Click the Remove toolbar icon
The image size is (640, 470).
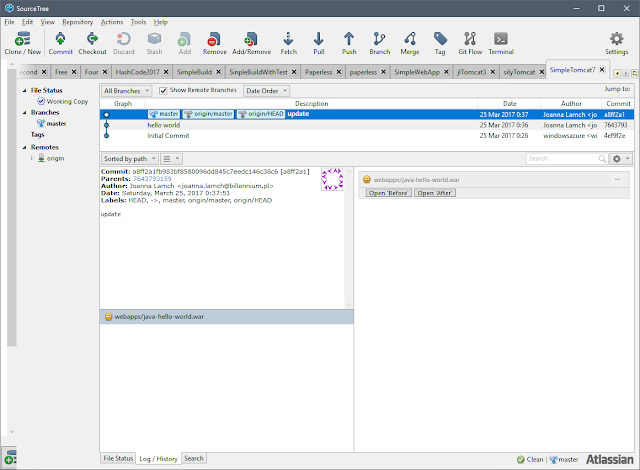214,43
